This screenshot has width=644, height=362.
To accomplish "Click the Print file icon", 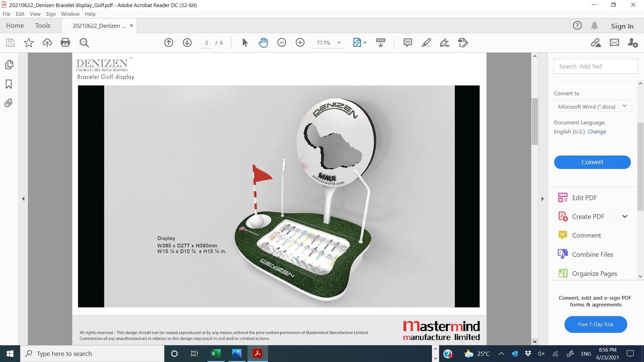I will coord(65,43).
